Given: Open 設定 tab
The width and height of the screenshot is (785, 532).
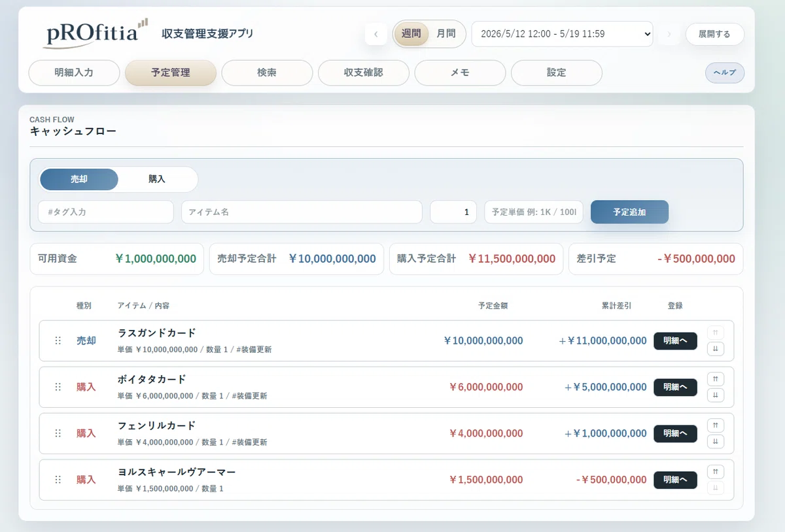Looking at the screenshot, I should click(x=557, y=73).
